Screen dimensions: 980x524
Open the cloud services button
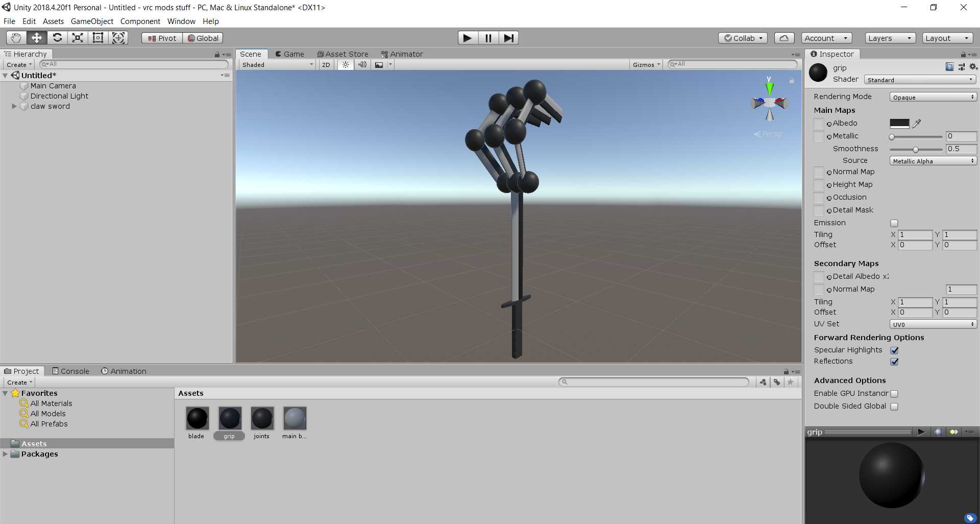click(784, 38)
